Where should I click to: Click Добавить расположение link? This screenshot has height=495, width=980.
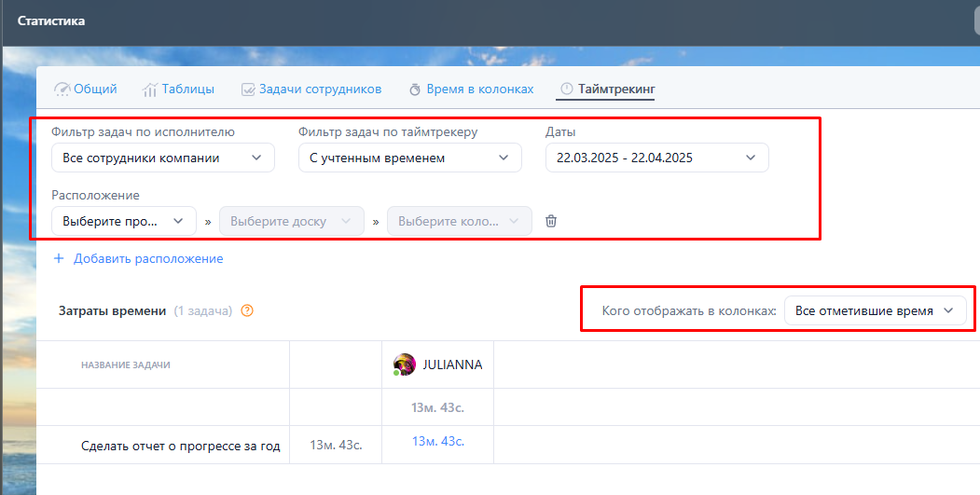pyautogui.click(x=148, y=258)
